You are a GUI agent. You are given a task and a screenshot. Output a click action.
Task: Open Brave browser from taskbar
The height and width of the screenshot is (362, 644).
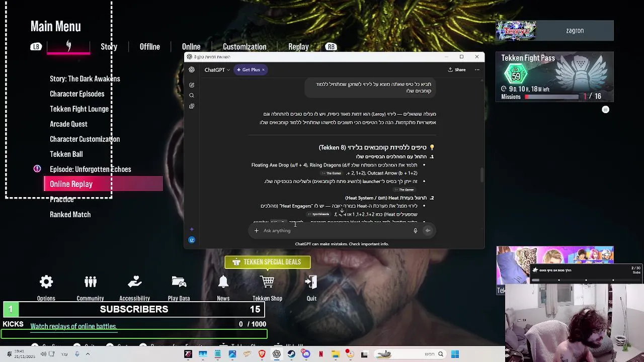[x=262, y=354]
